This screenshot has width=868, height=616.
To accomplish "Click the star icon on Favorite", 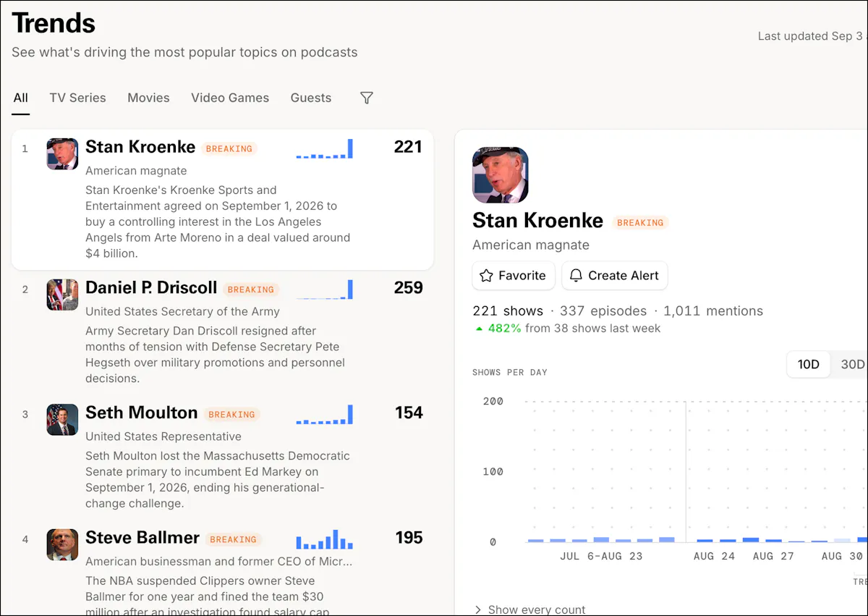I will click(486, 276).
